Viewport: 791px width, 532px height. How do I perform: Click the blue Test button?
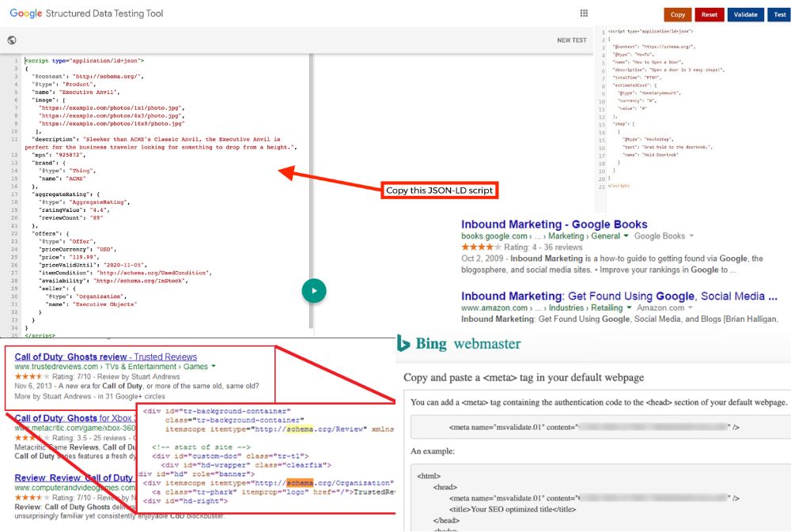click(x=778, y=14)
